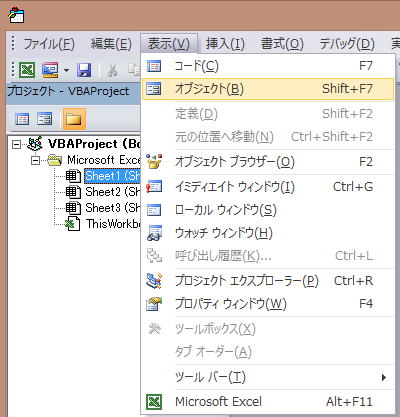This screenshot has height=417, width=400.
Task: Click the Immediate Window icon in menu
Action: pos(154,187)
